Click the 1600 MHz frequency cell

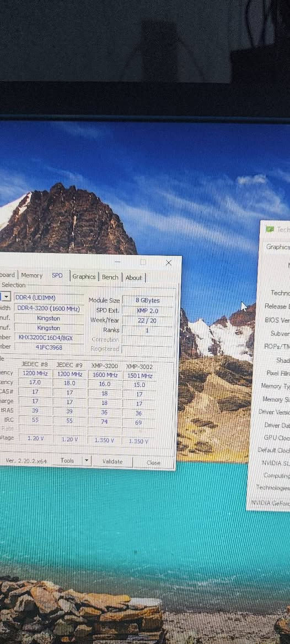pyautogui.click(x=105, y=375)
